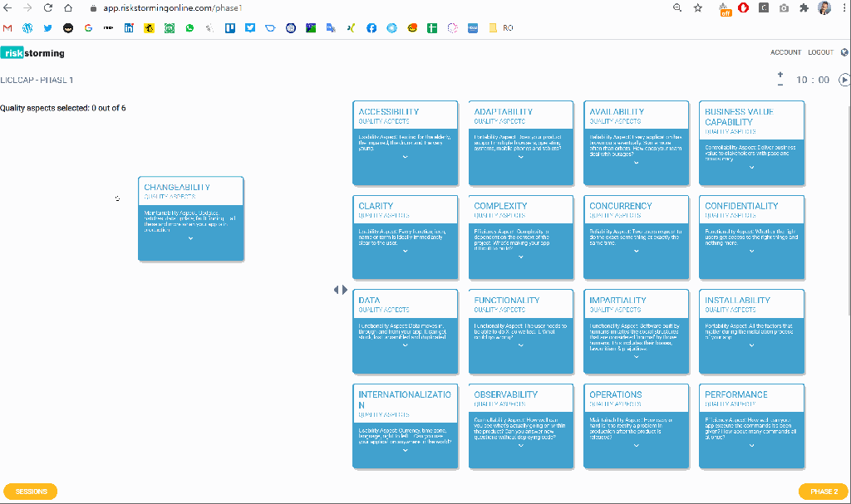This screenshot has width=851, height=504.
Task: Click the riskstorming logo
Action: coord(33,53)
